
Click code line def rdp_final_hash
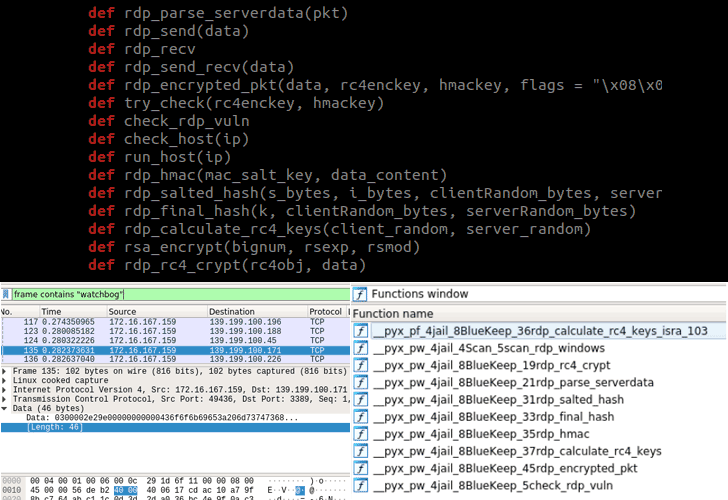[x=362, y=211]
